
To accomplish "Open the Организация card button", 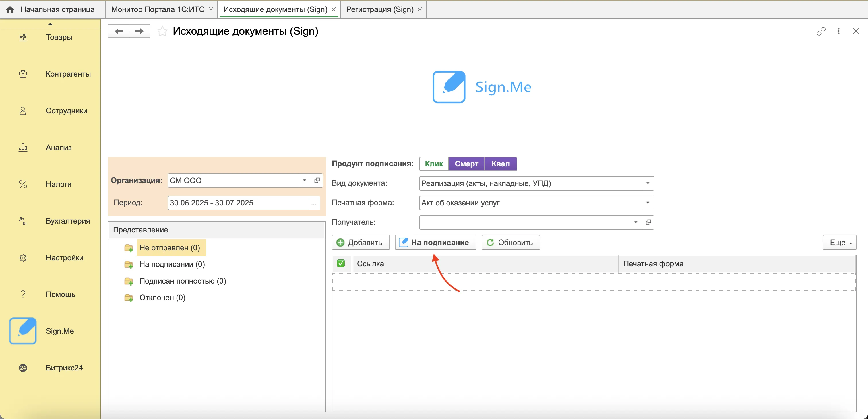I will coord(317,181).
